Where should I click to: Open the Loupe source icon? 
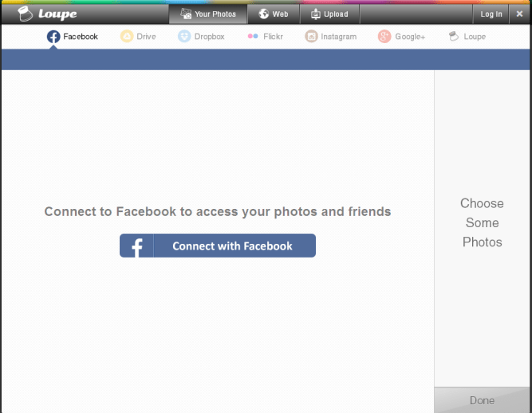[454, 37]
